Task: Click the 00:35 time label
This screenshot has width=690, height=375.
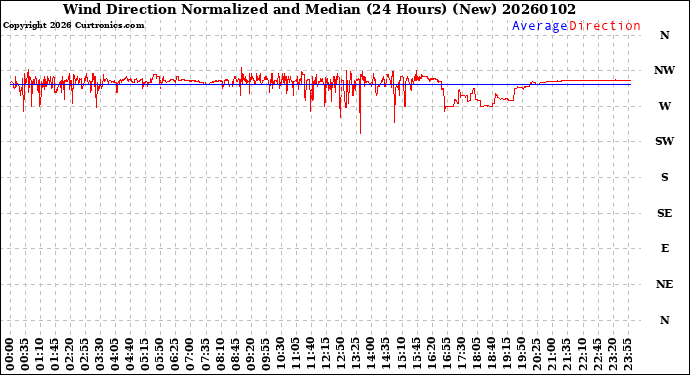Action: 25,354
